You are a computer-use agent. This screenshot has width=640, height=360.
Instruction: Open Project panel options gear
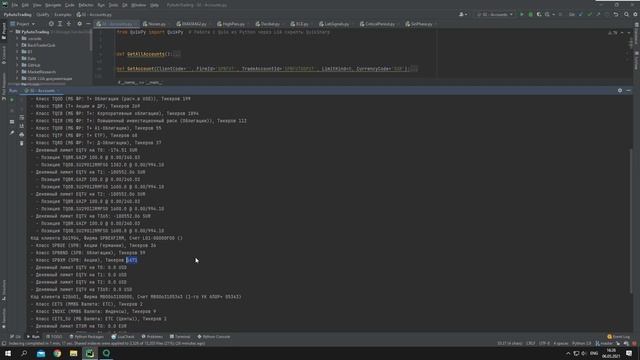point(80,24)
